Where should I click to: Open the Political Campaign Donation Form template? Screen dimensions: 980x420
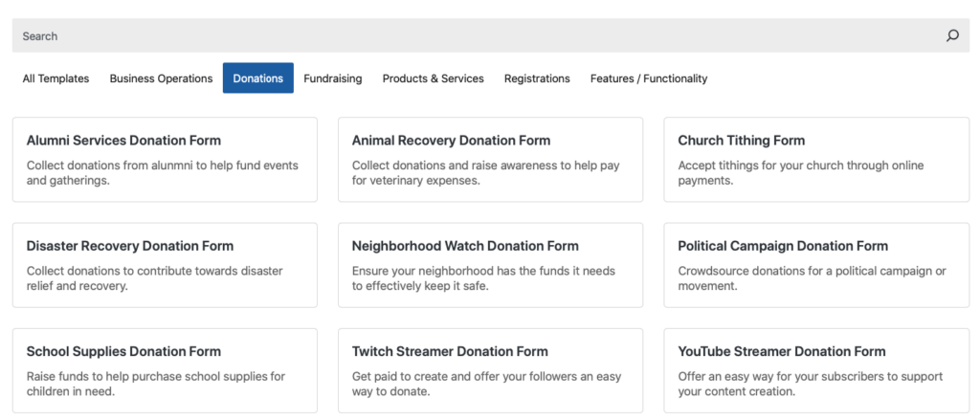pyautogui.click(x=816, y=265)
